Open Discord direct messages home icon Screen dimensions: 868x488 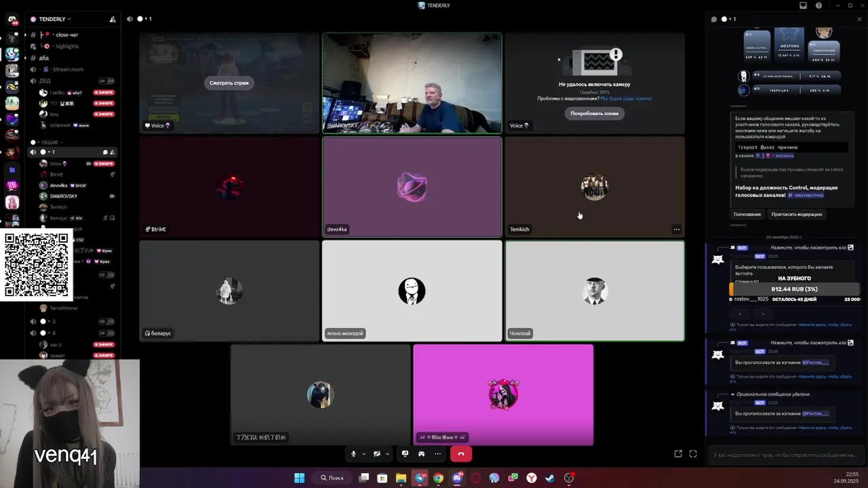pyautogui.click(x=12, y=20)
